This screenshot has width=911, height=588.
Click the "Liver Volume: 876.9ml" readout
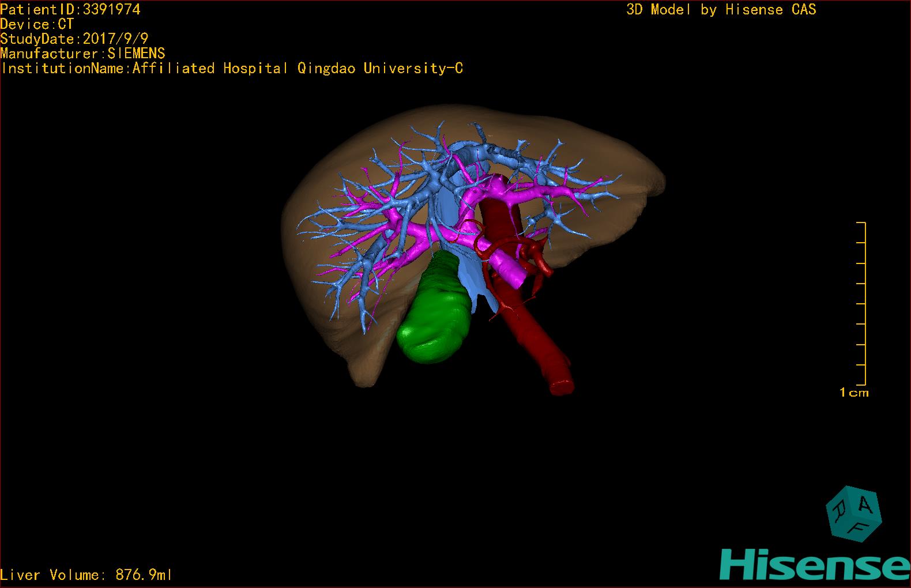coord(86,575)
